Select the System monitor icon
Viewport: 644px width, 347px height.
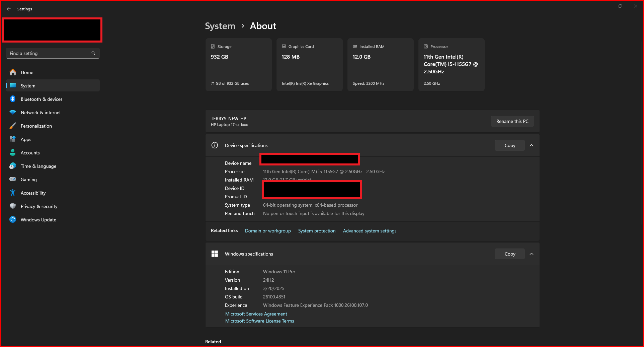point(13,85)
